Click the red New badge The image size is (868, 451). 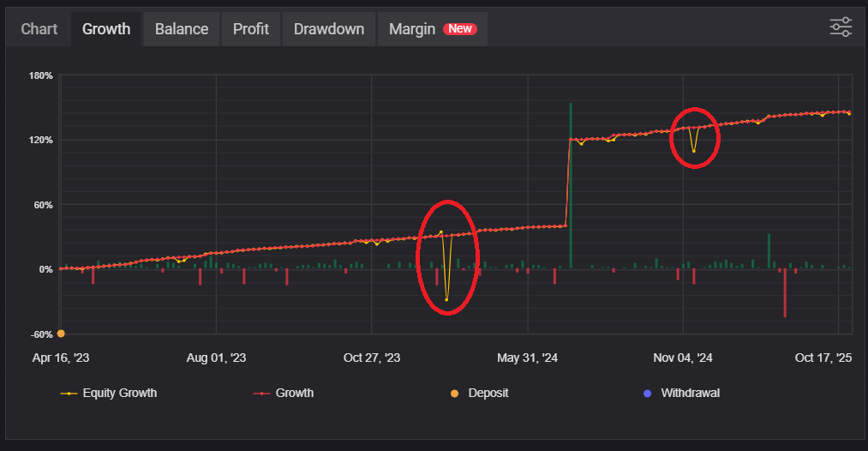[x=460, y=29]
